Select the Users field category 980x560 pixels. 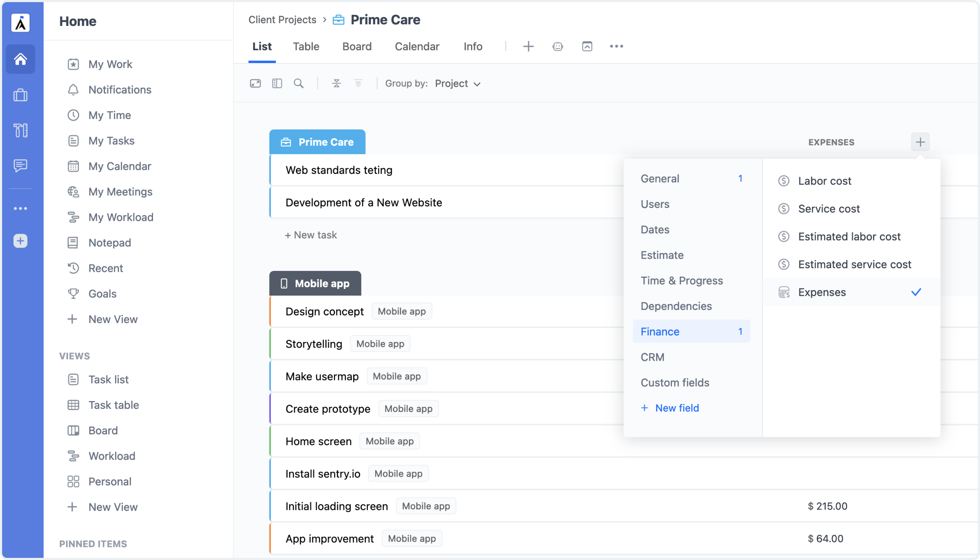click(692, 204)
